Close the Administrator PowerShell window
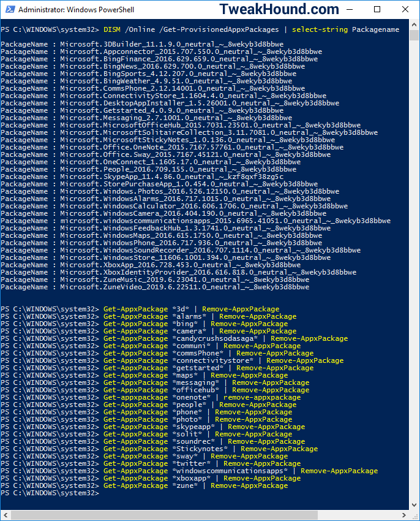The image size is (420, 521). pyautogui.click(x=405, y=9)
